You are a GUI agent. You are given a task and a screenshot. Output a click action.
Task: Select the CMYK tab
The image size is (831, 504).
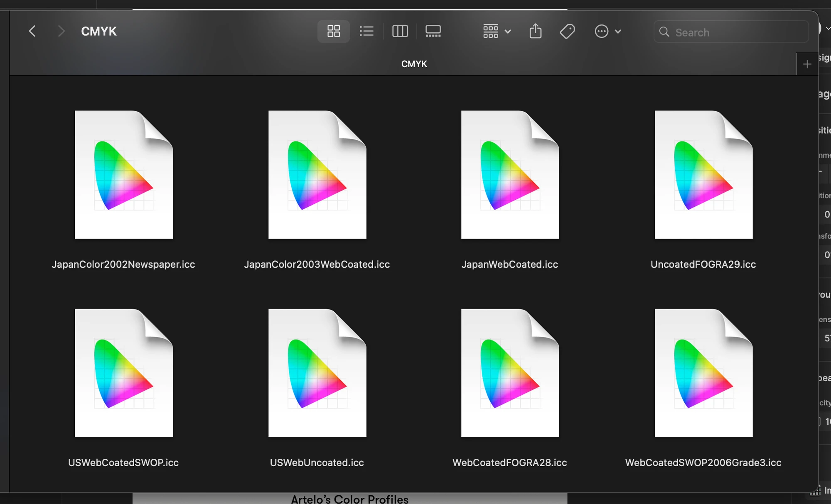(414, 64)
